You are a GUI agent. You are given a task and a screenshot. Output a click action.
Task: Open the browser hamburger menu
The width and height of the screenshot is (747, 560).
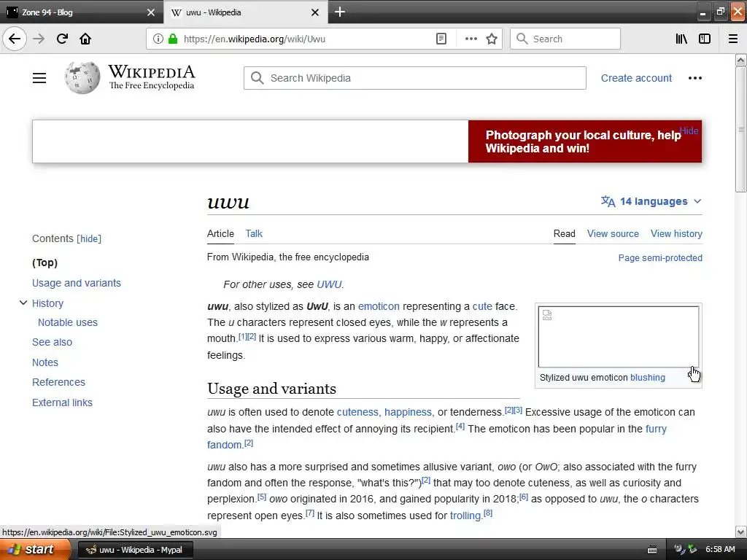click(x=733, y=39)
